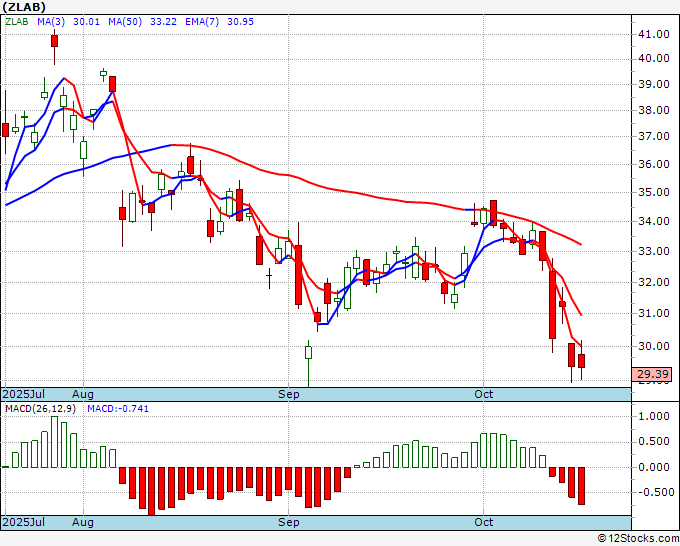Click Oct on the price chart date axis

click(x=484, y=394)
